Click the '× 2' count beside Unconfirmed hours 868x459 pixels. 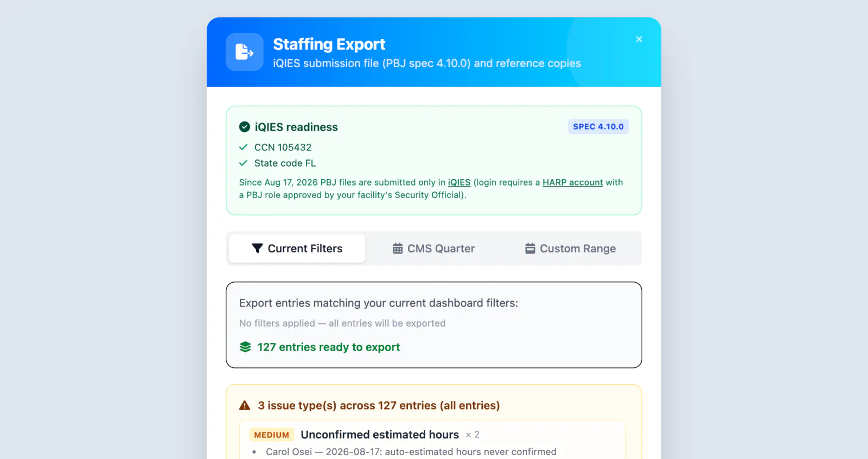tap(473, 435)
